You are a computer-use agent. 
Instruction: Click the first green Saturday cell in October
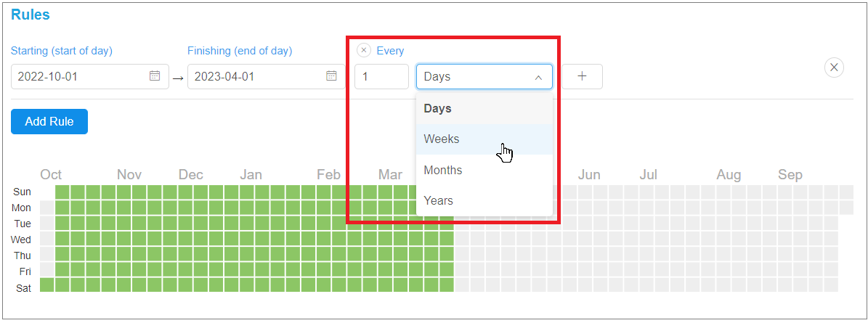point(47,285)
